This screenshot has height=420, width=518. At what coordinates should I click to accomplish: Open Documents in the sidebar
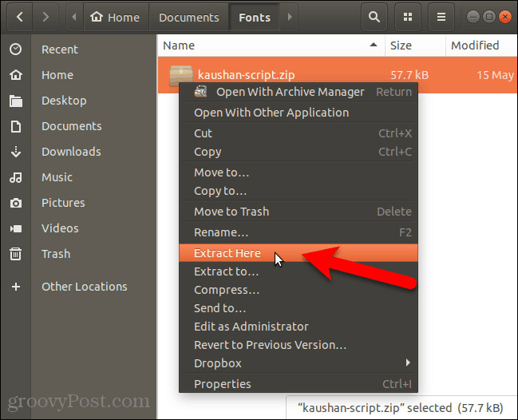[72, 126]
